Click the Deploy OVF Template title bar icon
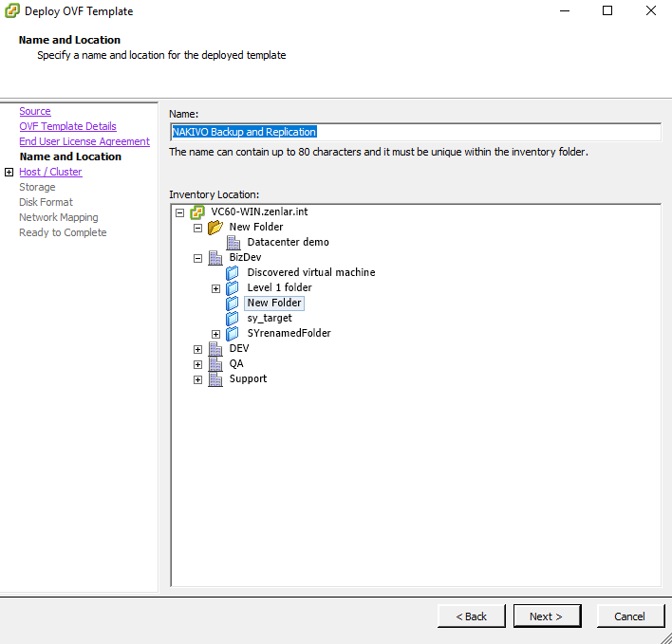Image resolution: width=672 pixels, height=644 pixels. coord(12,10)
